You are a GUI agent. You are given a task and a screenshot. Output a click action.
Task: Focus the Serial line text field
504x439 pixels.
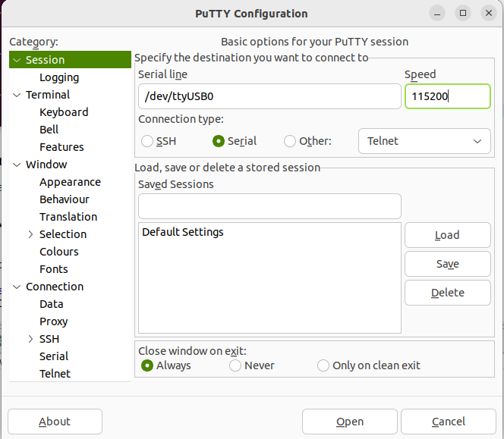pos(269,96)
